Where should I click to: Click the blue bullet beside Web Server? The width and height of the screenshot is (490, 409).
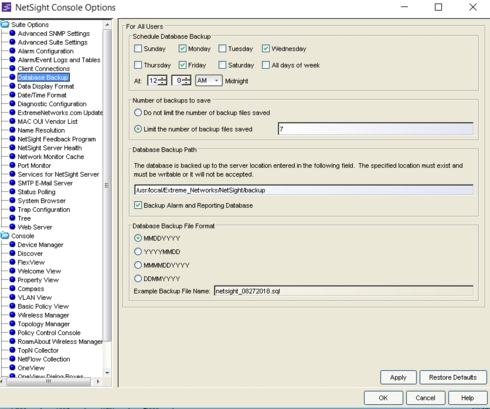coord(12,227)
